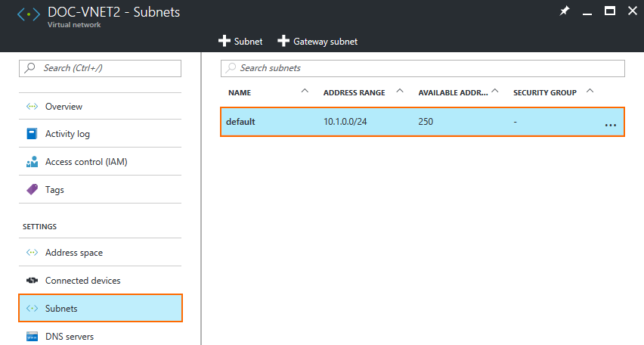Open the ellipsis menu for default subnet

coord(610,125)
